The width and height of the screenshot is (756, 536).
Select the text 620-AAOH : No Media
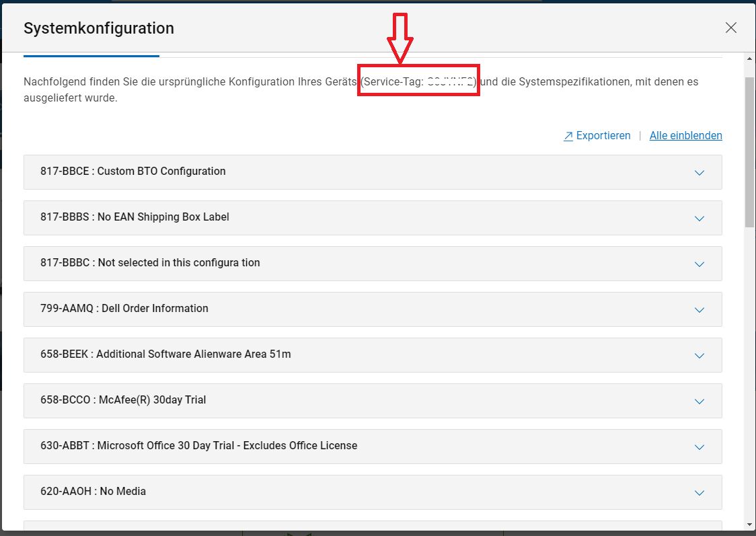(93, 492)
